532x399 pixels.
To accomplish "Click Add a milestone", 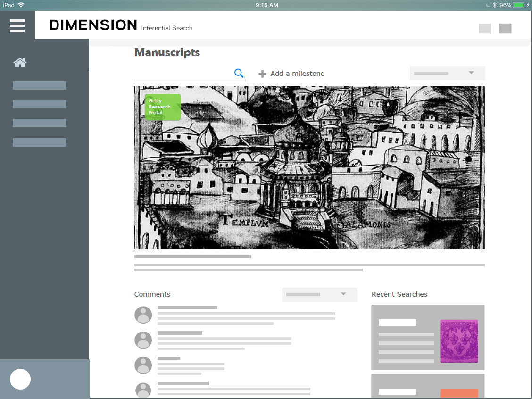I will [297, 74].
